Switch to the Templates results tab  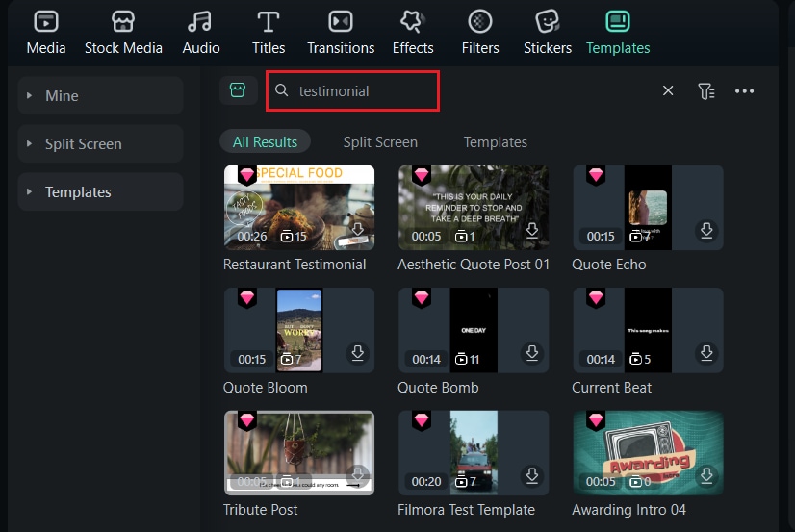pos(496,141)
